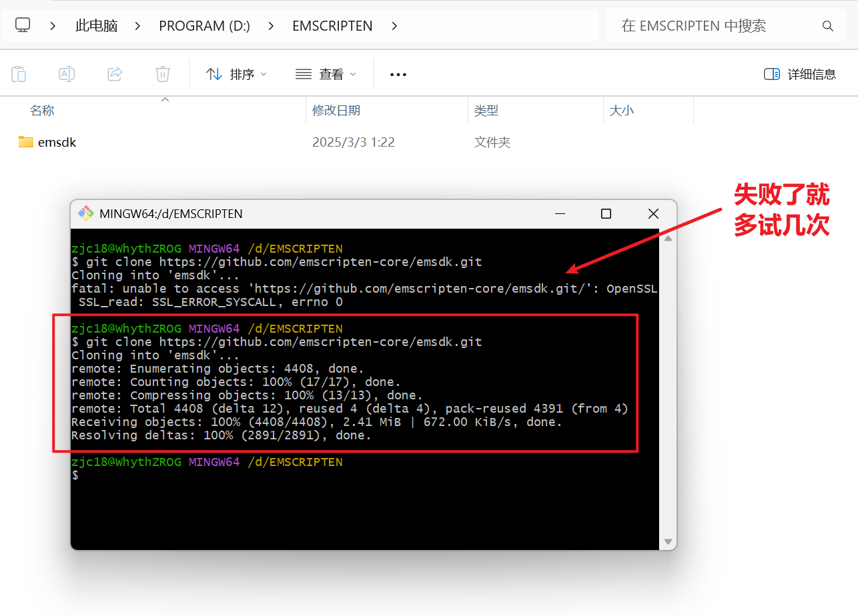Click the terminal scrollbar down arrow
This screenshot has width=858, height=616.
(x=668, y=541)
